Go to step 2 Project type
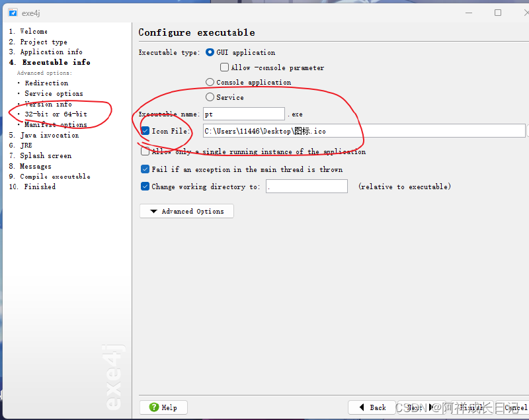 pos(38,42)
